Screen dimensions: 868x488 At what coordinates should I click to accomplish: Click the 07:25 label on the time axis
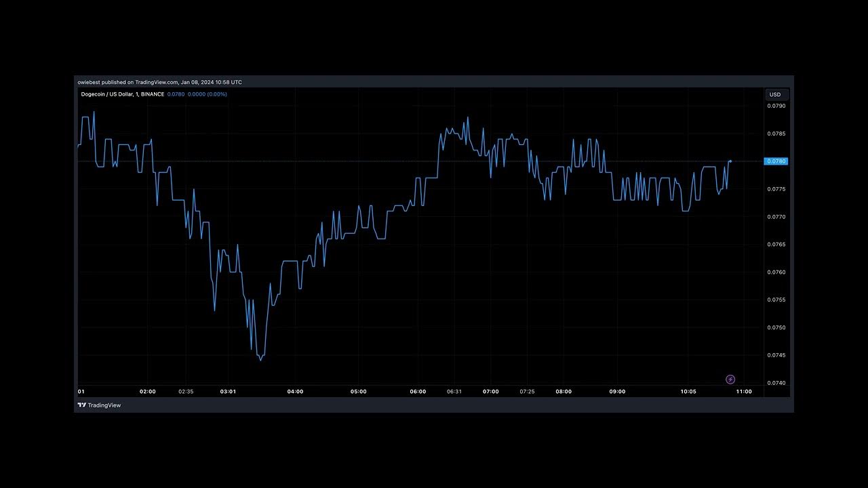click(x=527, y=391)
